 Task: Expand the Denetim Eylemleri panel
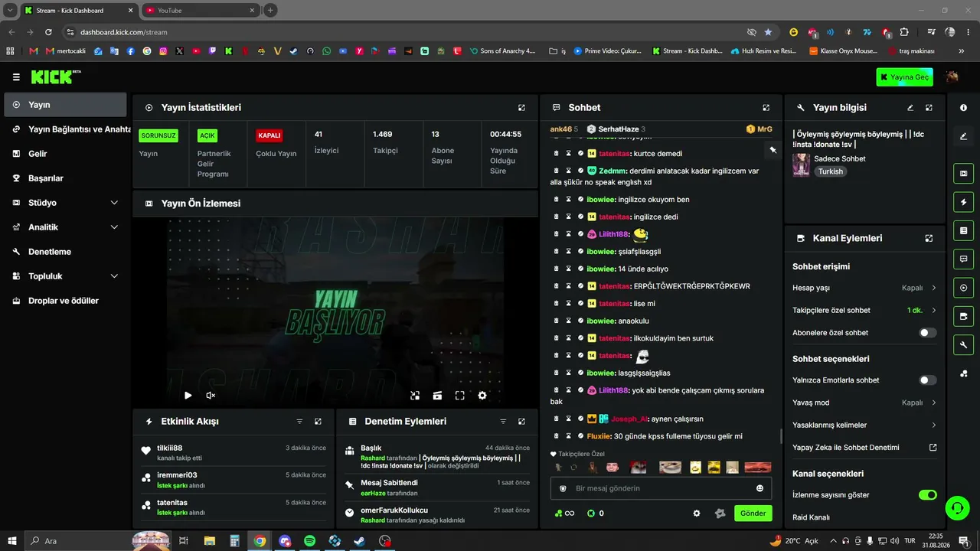(521, 422)
